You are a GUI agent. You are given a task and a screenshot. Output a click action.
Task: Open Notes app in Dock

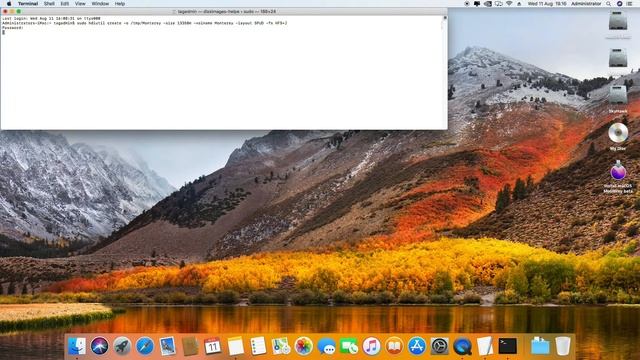[x=236, y=346]
